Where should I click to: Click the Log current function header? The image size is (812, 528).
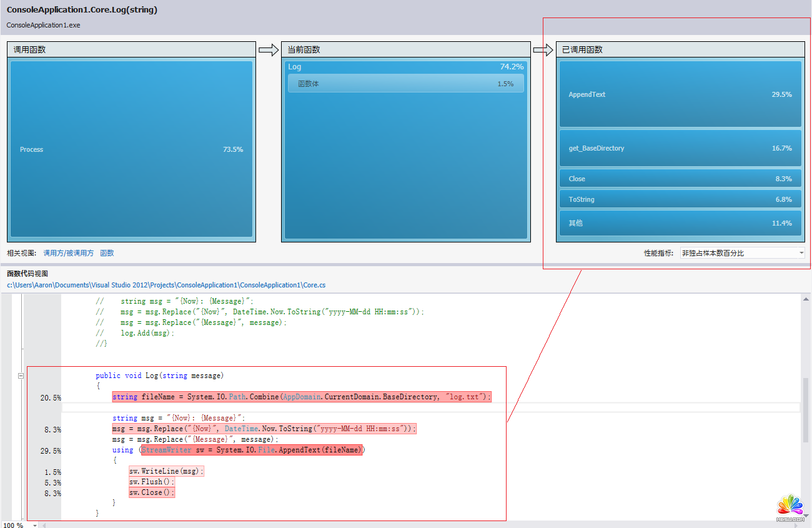[295, 67]
